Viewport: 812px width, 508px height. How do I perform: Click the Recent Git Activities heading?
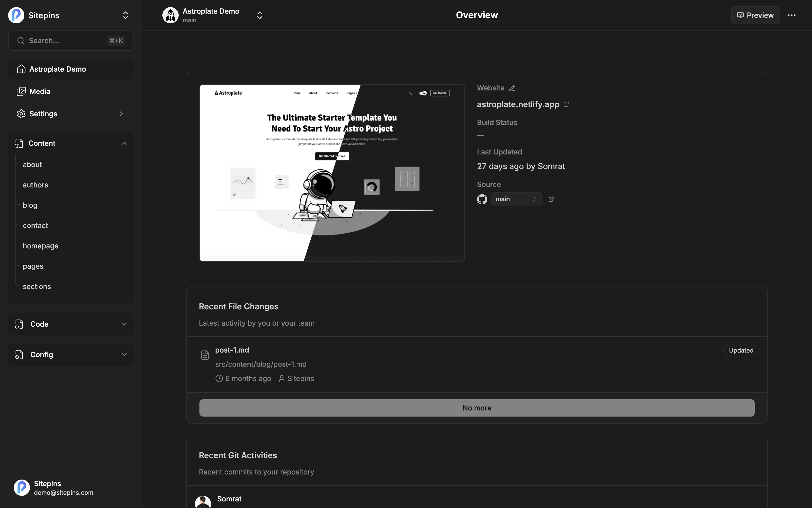238,456
